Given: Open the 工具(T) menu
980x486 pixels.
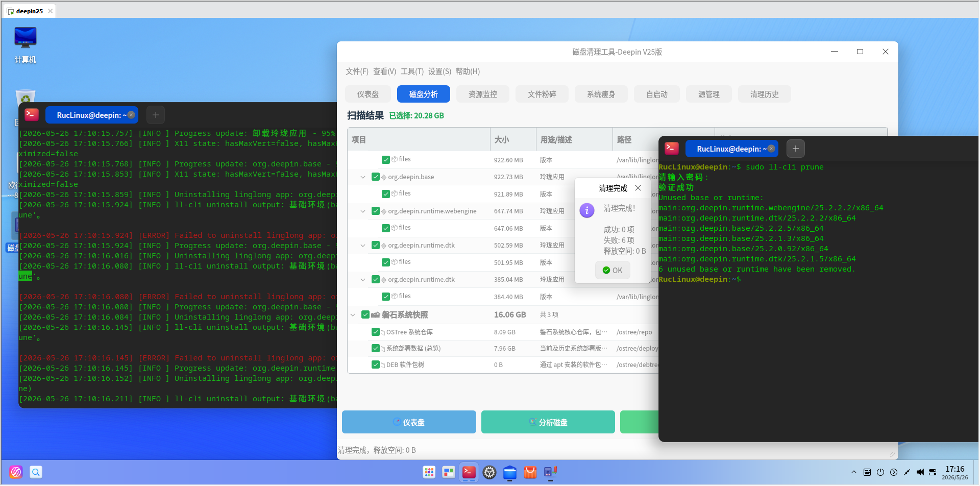Looking at the screenshot, I should pos(412,71).
